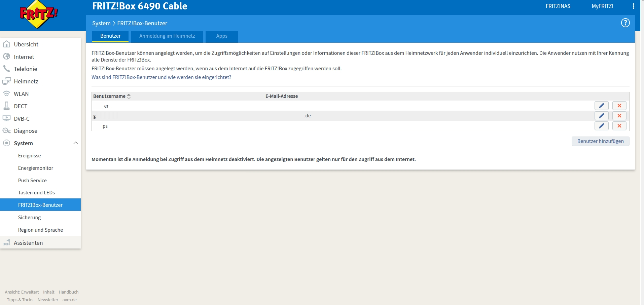Click Benutzer hinzufügen button
This screenshot has height=305, width=644.
pos(600,141)
